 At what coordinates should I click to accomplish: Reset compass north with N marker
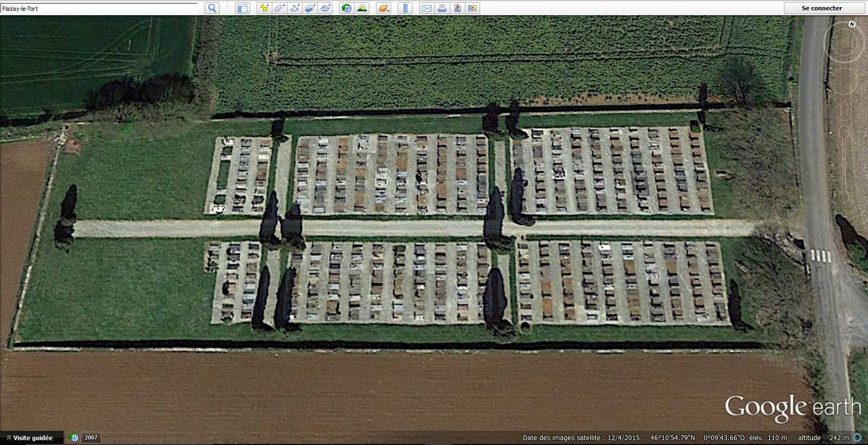[x=852, y=24]
